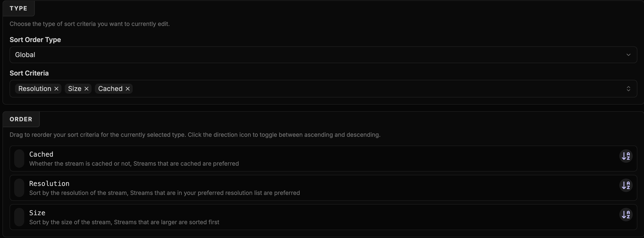This screenshot has width=644, height=238.
Task: Click the drag handle on the Cached row
Action: [19, 159]
